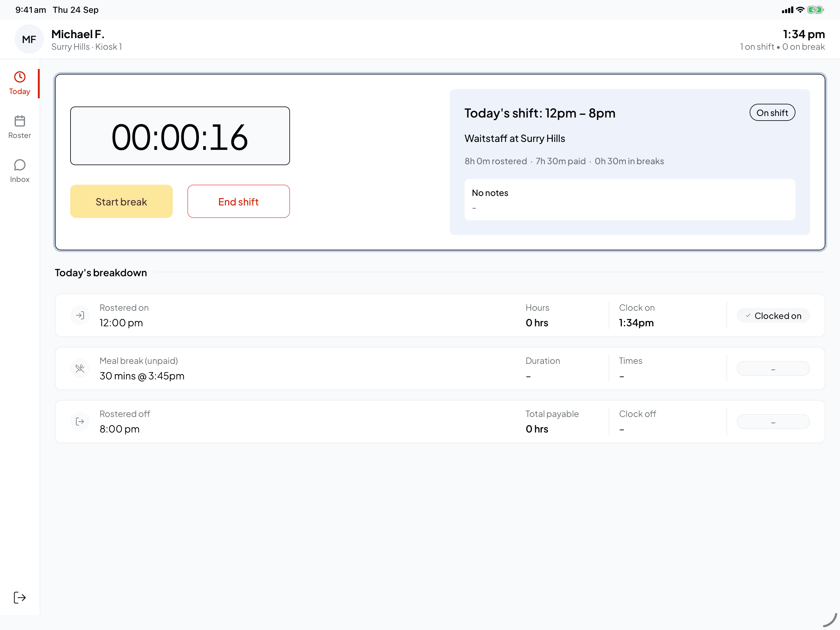Click the Clock on 1:34pm value

tap(636, 323)
